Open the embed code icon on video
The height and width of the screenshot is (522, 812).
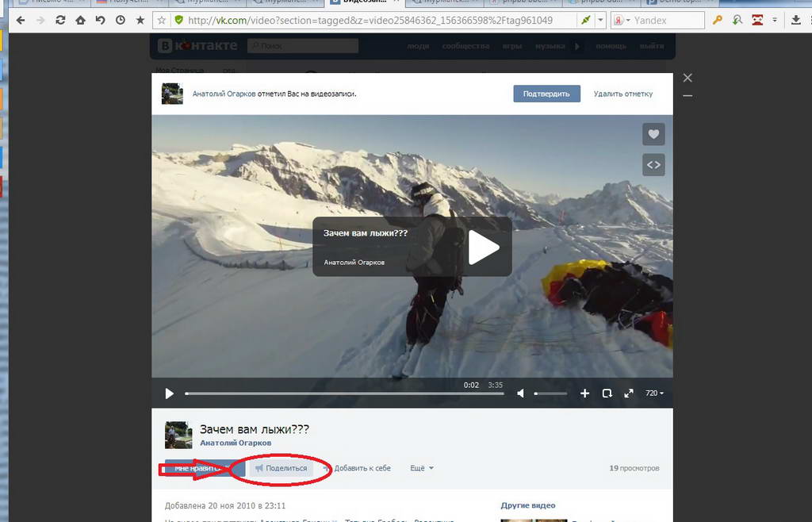click(653, 165)
